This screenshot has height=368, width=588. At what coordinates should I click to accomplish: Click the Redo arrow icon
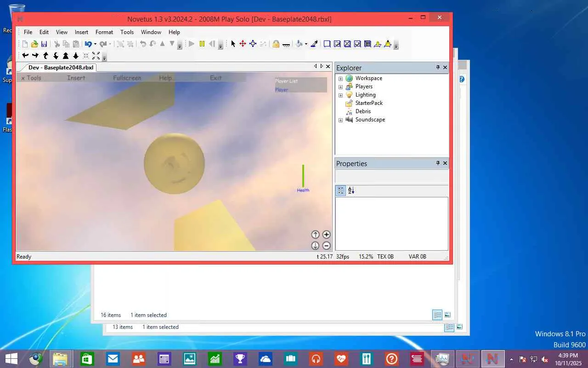coord(103,44)
